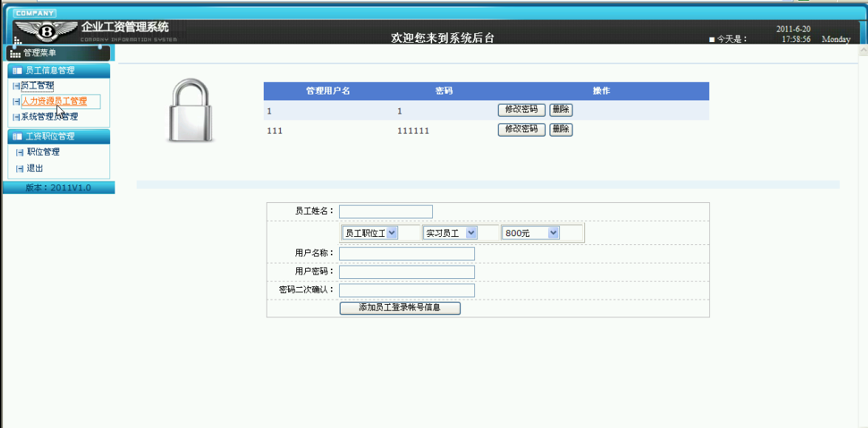Click the 操作 column header
The width and height of the screenshot is (868, 428).
coord(601,91)
